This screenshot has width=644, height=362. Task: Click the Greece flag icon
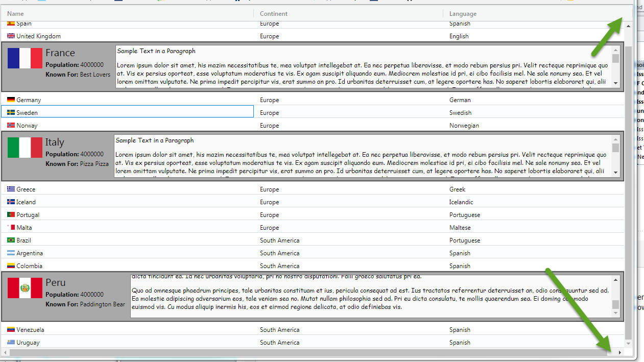click(11, 189)
